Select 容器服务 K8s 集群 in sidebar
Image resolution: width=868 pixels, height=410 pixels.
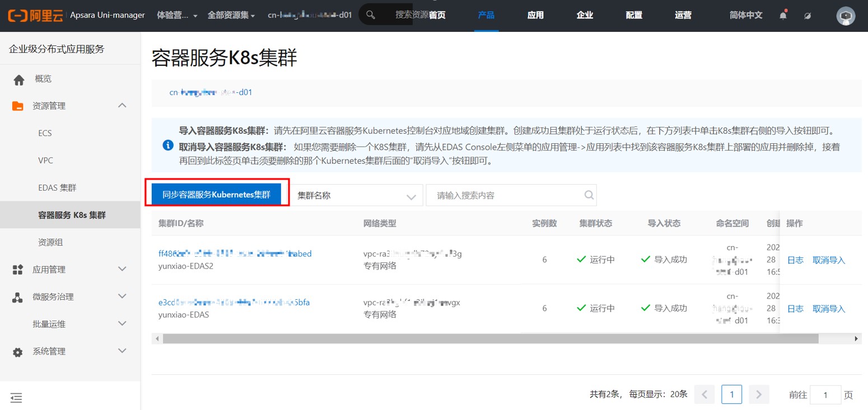click(x=70, y=215)
